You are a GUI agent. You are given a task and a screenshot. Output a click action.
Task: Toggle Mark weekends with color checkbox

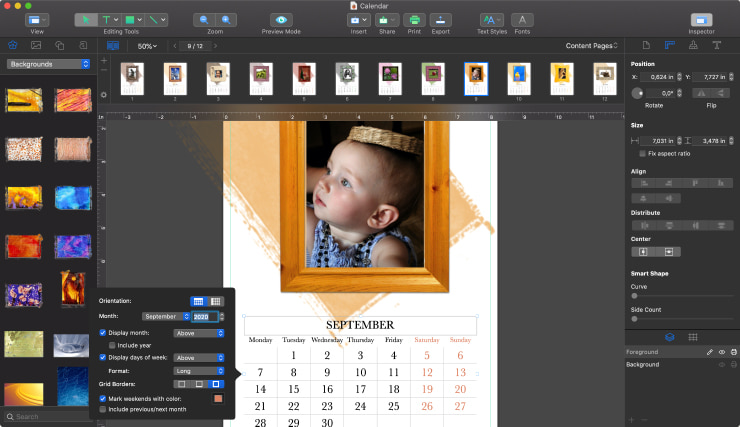pyautogui.click(x=102, y=399)
